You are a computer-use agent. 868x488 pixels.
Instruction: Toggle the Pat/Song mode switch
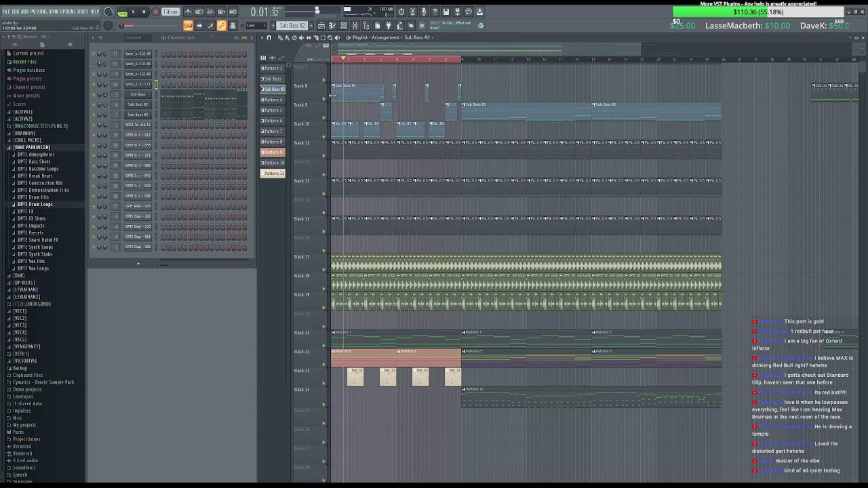123,12
